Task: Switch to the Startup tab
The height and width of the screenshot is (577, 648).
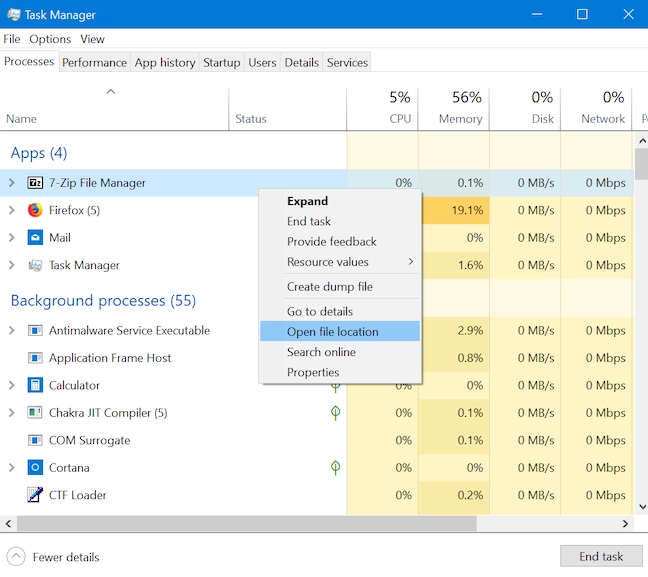Action: tap(222, 62)
